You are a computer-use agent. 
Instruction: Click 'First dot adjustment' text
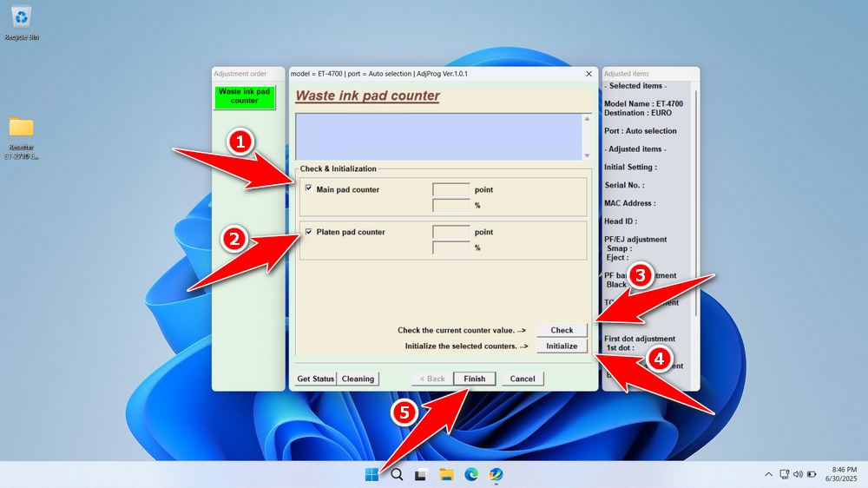click(640, 339)
